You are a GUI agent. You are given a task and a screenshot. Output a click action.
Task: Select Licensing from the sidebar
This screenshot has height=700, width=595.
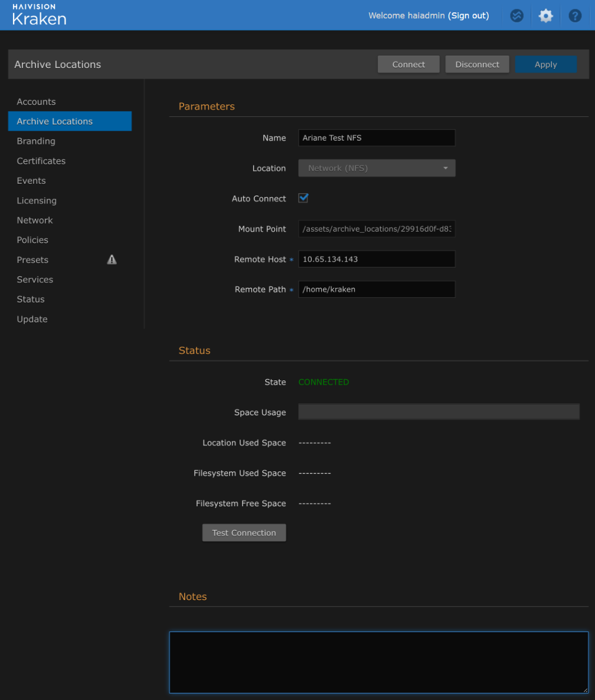(x=37, y=200)
